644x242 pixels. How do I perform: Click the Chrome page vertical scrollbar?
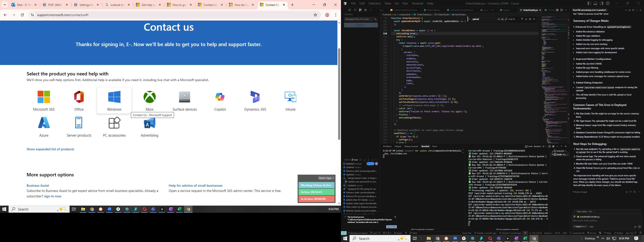pos(339,94)
